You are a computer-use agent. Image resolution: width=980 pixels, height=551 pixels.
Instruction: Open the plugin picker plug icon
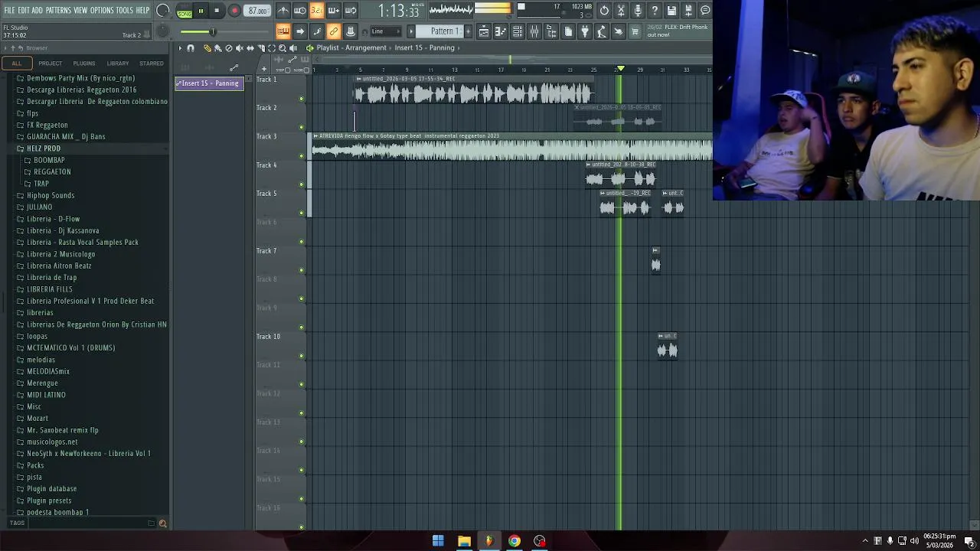585,31
